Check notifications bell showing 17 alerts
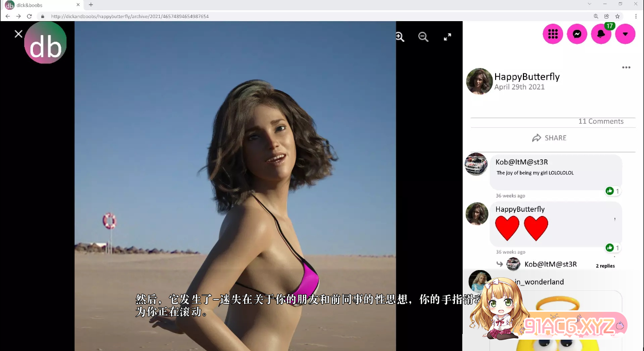 click(601, 34)
